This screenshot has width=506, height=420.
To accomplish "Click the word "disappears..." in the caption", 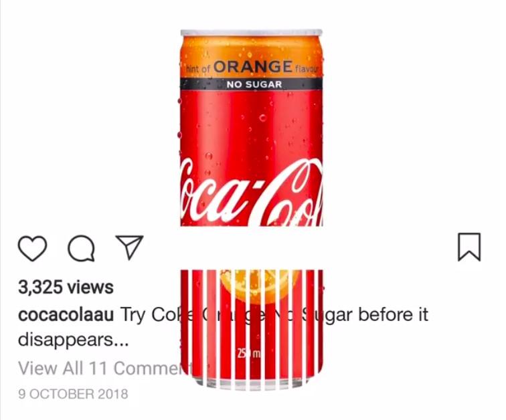I will pyautogui.click(x=73, y=340).
